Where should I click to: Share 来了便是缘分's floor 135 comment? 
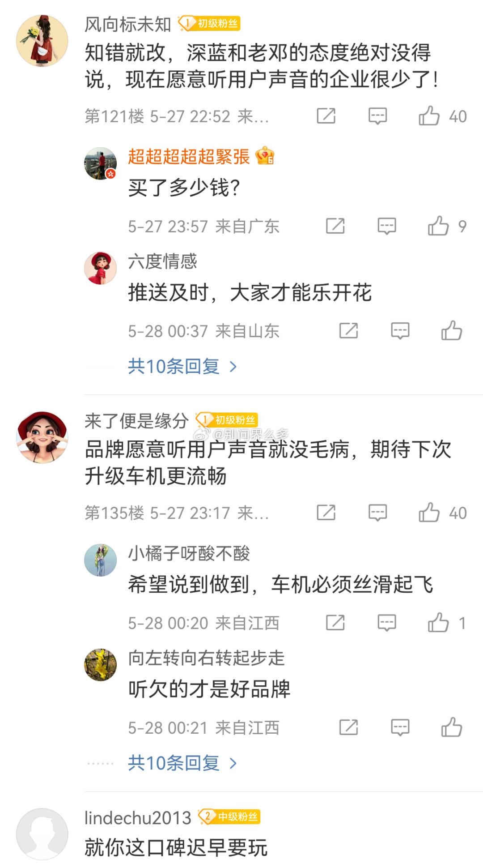326,513
